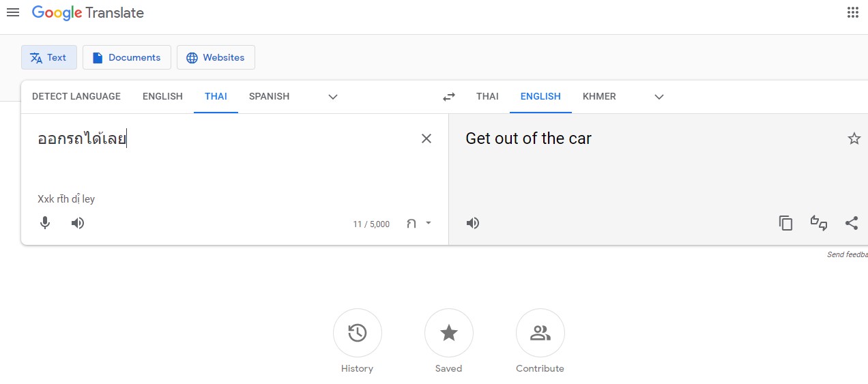Expand more target languages list
This screenshot has width=868, height=384.
point(659,97)
